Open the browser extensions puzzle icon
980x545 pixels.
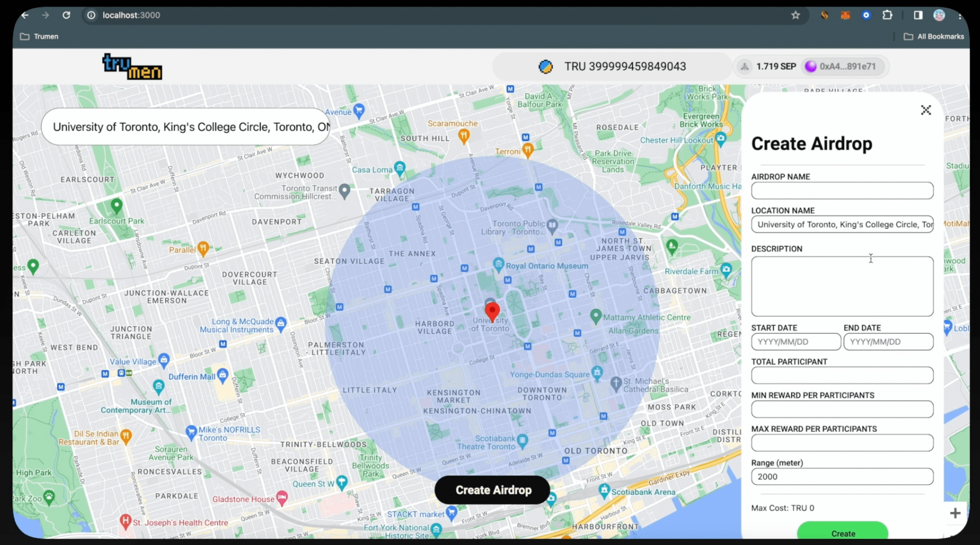pos(887,15)
